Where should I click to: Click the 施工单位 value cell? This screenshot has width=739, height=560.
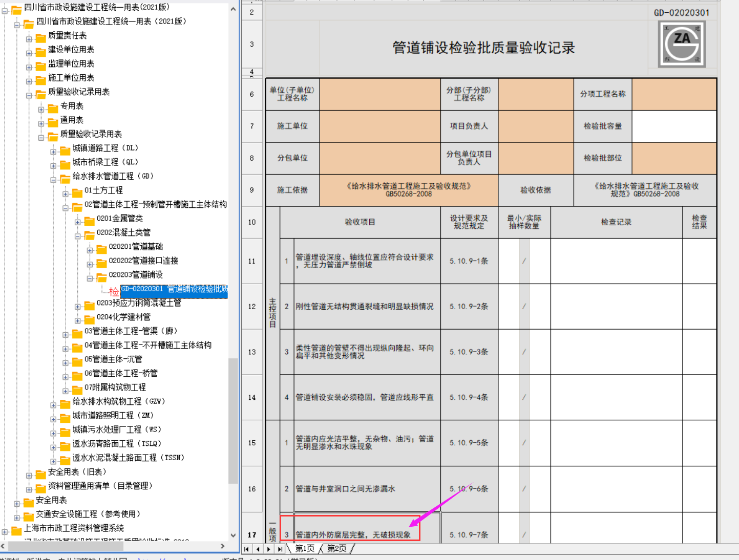(380, 126)
